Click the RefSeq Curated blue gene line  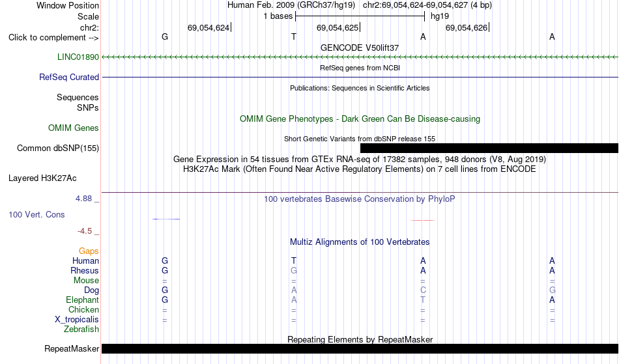tap(360, 77)
